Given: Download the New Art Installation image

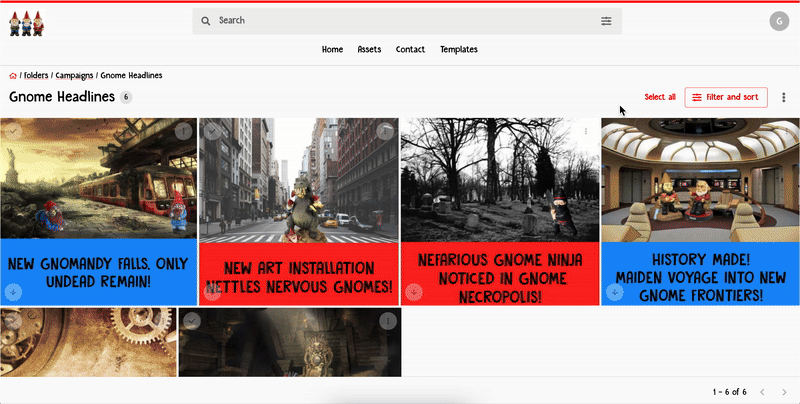Looking at the screenshot, I should click(213, 292).
